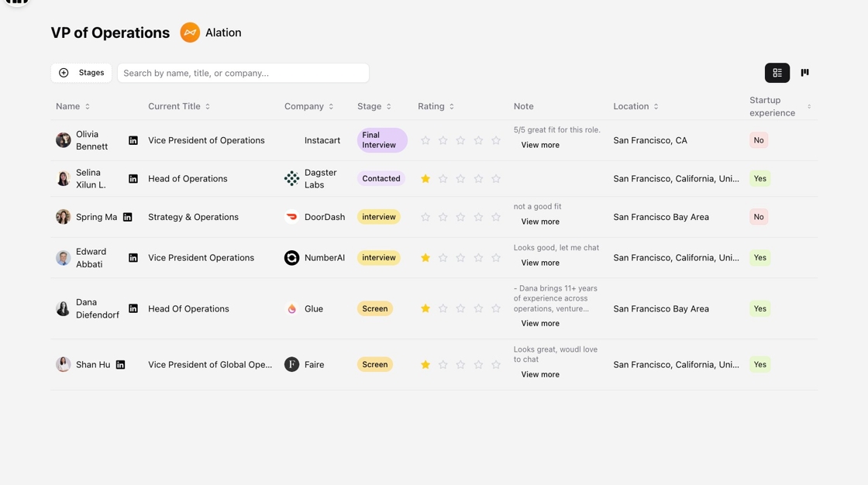Focus the name, title, company search field
The width and height of the screenshot is (868, 485).
pos(243,73)
